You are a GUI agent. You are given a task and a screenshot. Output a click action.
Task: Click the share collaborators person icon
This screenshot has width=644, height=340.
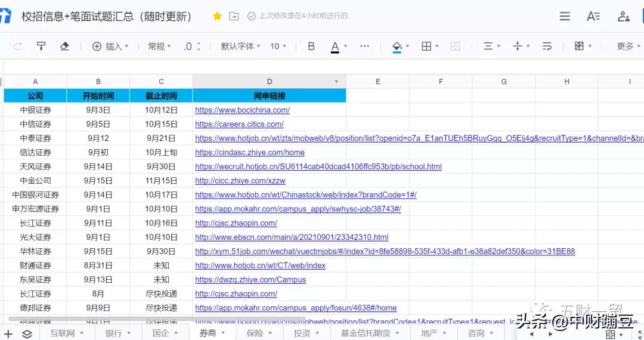point(624,17)
